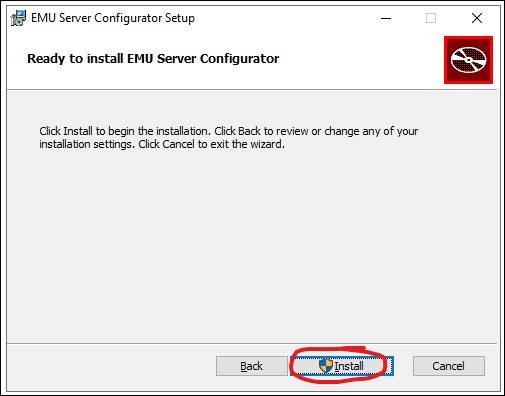This screenshot has width=505, height=396.
Task: Click the blank footer area left of Back
Action: coord(111,366)
